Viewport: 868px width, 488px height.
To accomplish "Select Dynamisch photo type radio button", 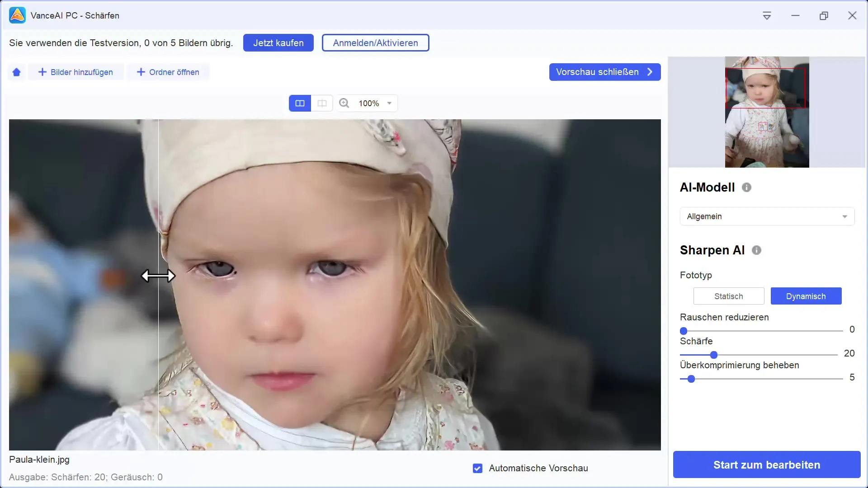I will coord(806,296).
